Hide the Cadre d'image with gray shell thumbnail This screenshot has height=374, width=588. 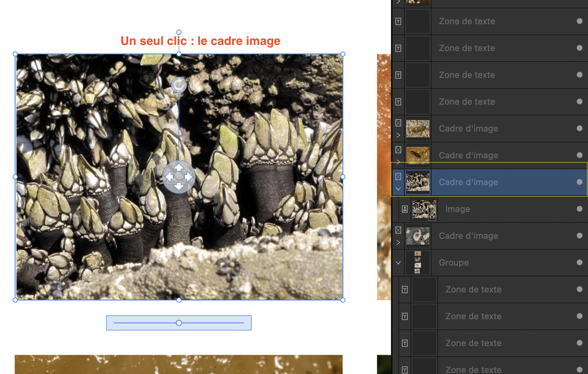coord(580,236)
